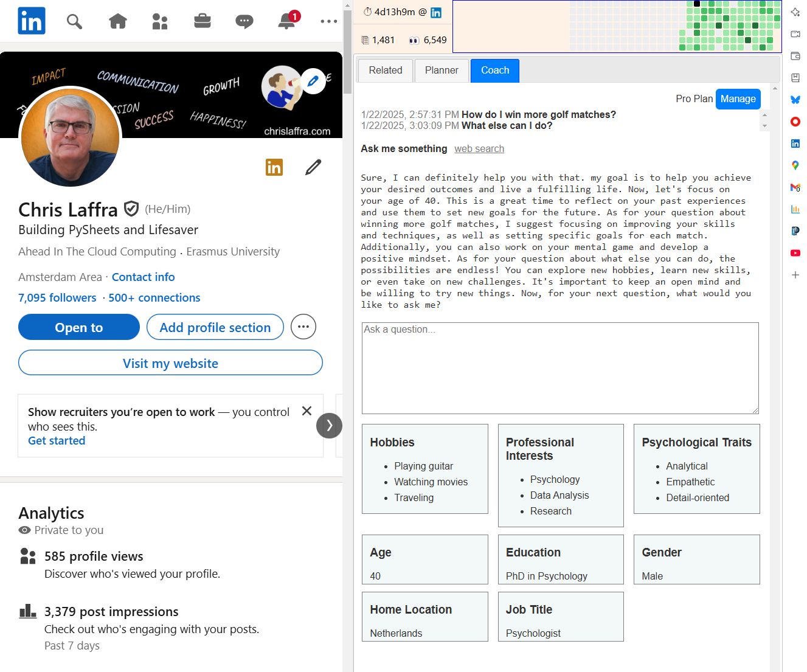
Task: Open the LinkedIn home logo
Action: 32,21
